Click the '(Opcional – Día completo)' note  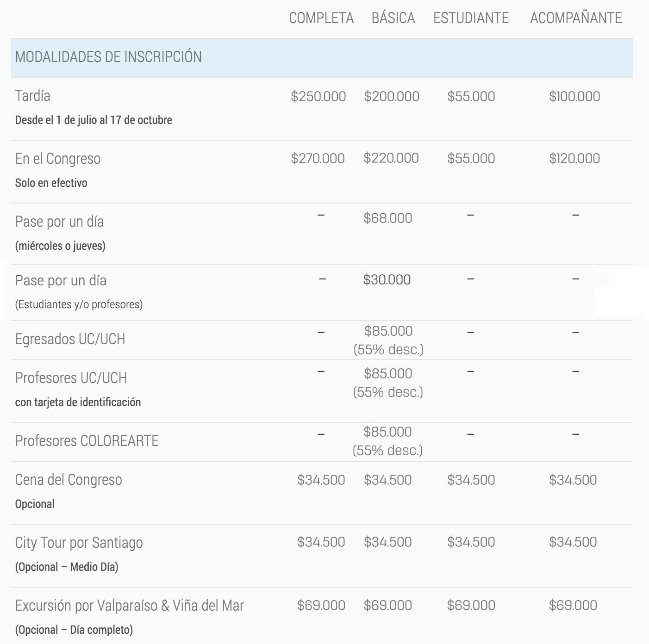pos(74,630)
